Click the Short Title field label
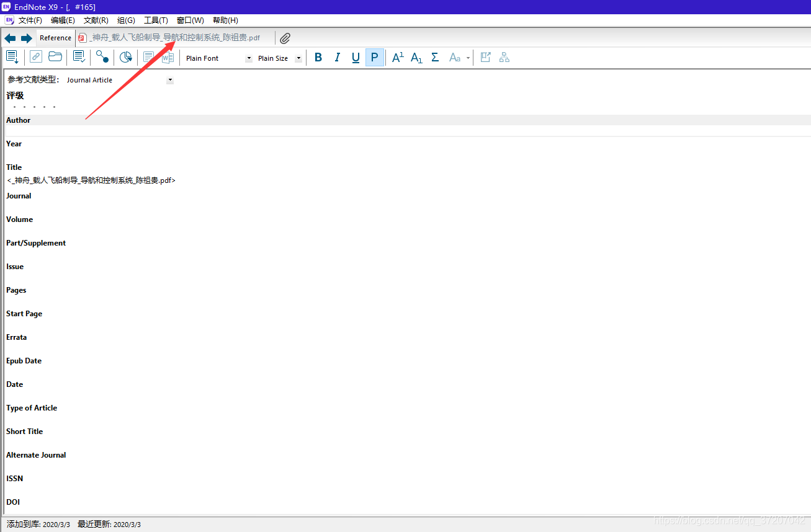811x532 pixels. pos(25,432)
